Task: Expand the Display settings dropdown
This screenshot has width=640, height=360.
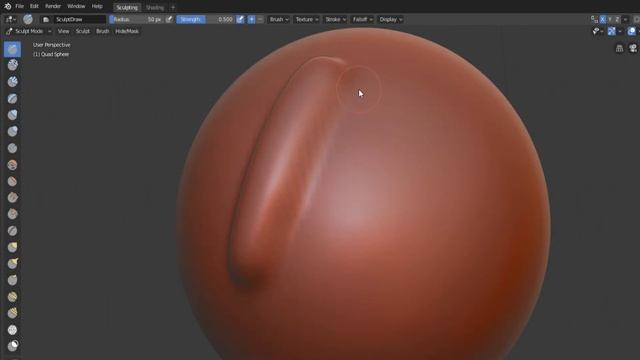Action: [x=391, y=19]
